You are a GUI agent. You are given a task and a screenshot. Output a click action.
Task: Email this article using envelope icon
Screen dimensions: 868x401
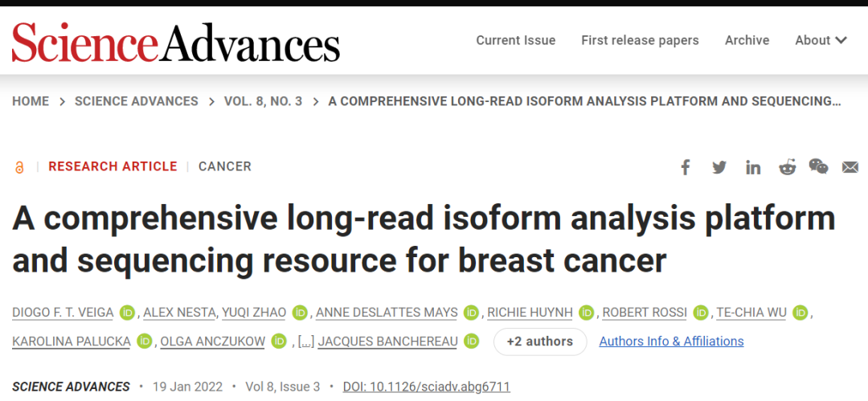[x=850, y=167]
